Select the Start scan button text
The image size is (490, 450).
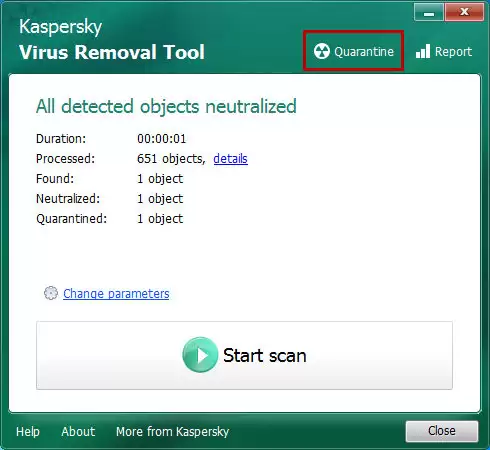(x=265, y=355)
